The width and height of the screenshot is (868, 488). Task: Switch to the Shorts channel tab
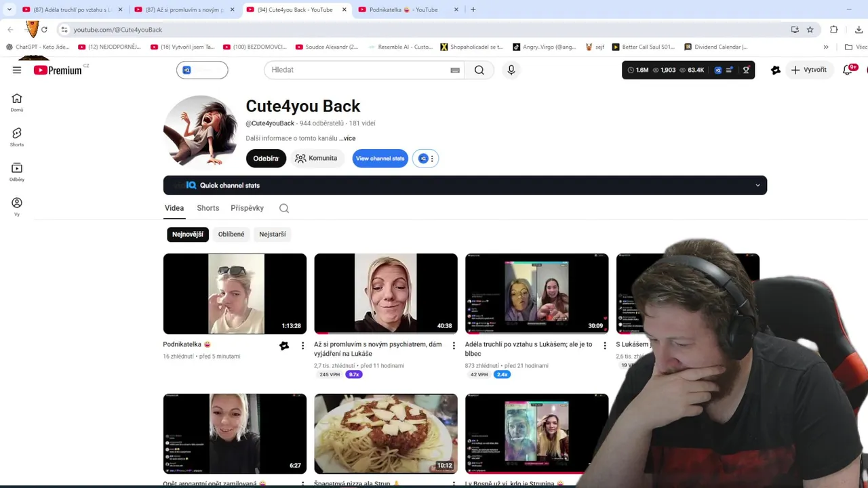click(208, 208)
